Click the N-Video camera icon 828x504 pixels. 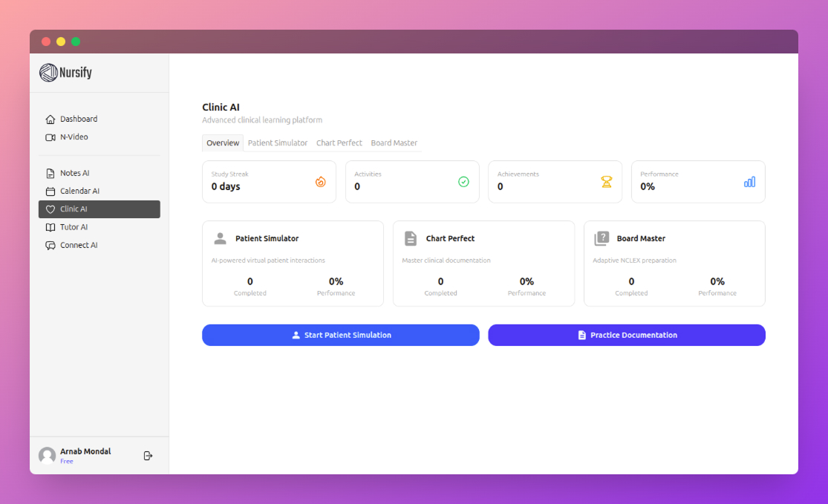click(50, 137)
